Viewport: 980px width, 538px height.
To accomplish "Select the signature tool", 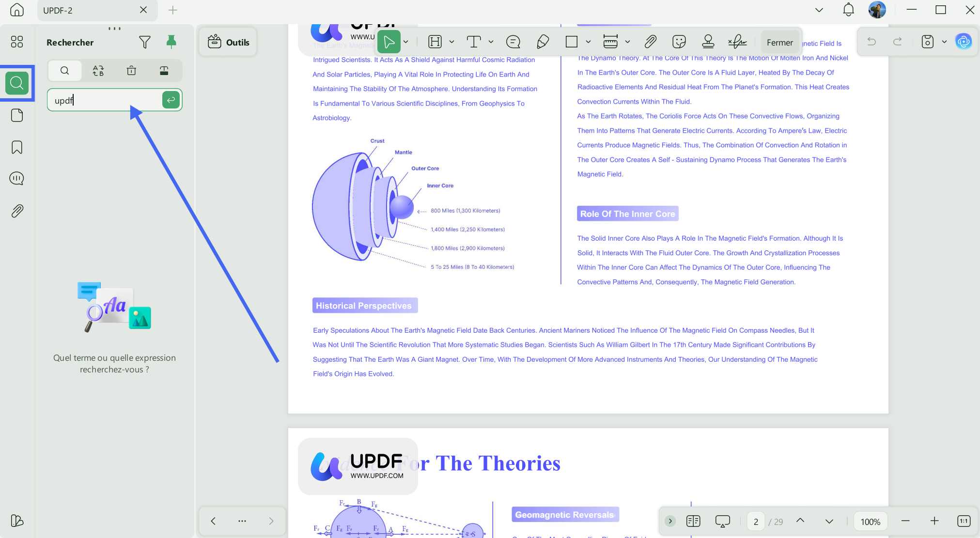I will pyautogui.click(x=737, y=42).
